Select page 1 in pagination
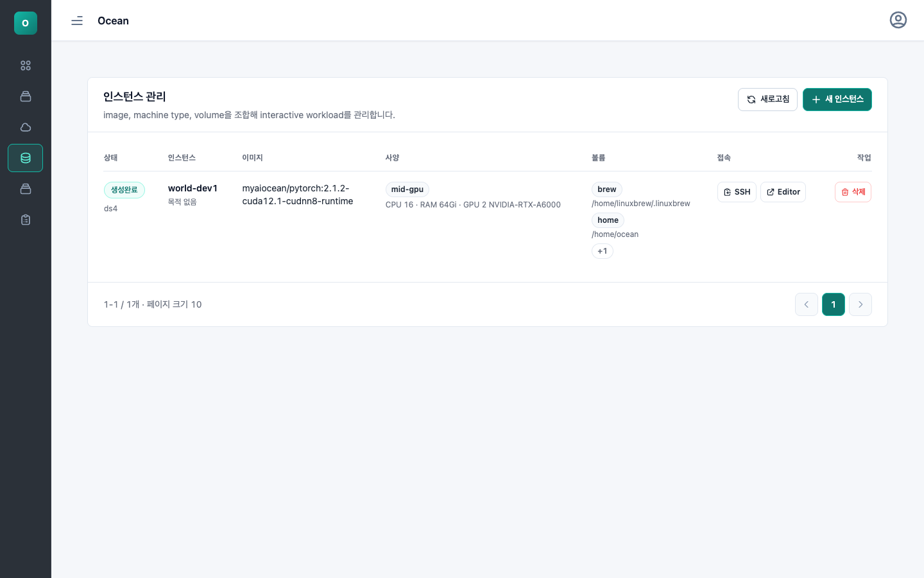 click(x=834, y=304)
